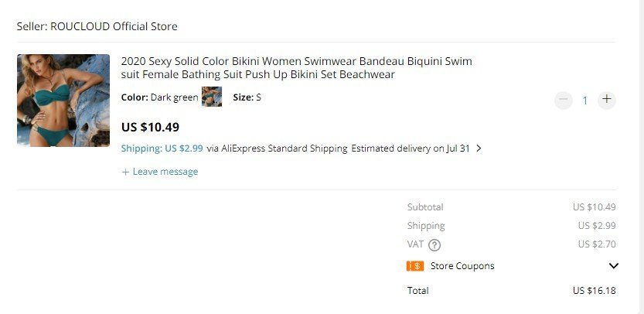This screenshot has height=314, width=644.
Task: Open the 2020 Solid Color Bikini title
Action: (296, 68)
